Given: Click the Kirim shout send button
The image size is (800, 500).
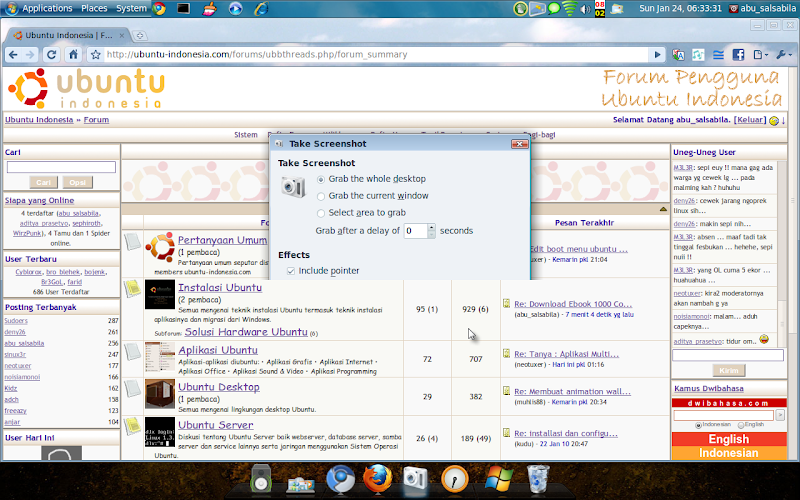Looking at the screenshot, I should click(729, 370).
